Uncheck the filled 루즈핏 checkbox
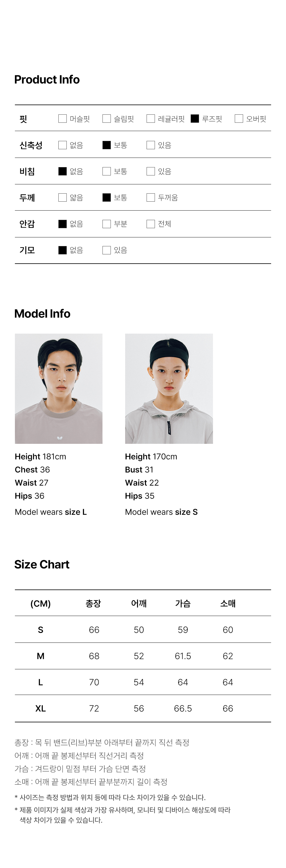The image size is (286, 868). tap(195, 119)
